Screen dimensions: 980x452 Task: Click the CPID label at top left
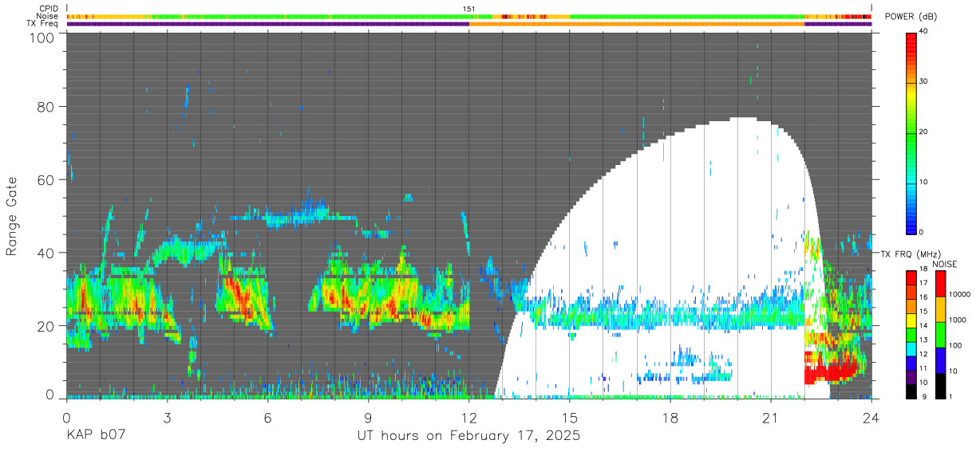[x=48, y=9]
